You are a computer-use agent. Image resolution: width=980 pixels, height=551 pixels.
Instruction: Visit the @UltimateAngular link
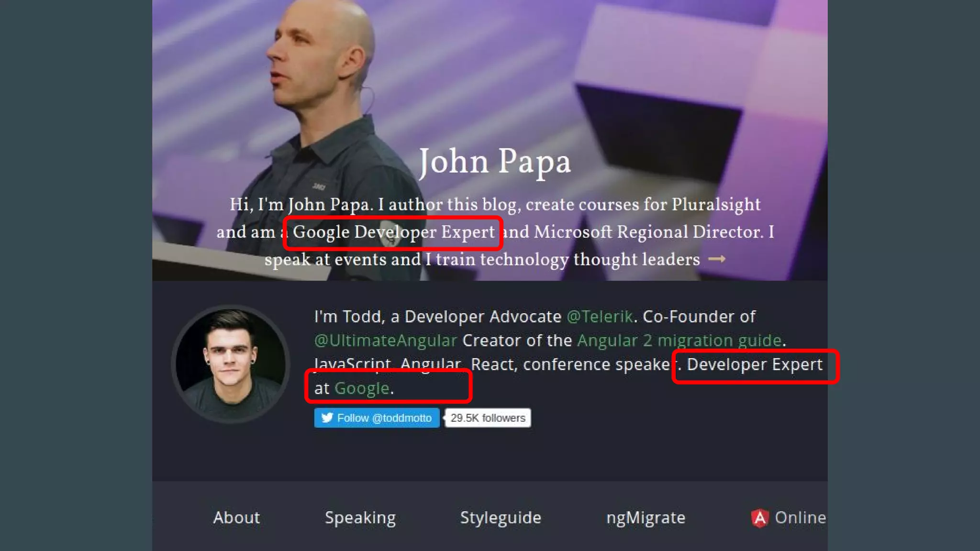pos(386,341)
